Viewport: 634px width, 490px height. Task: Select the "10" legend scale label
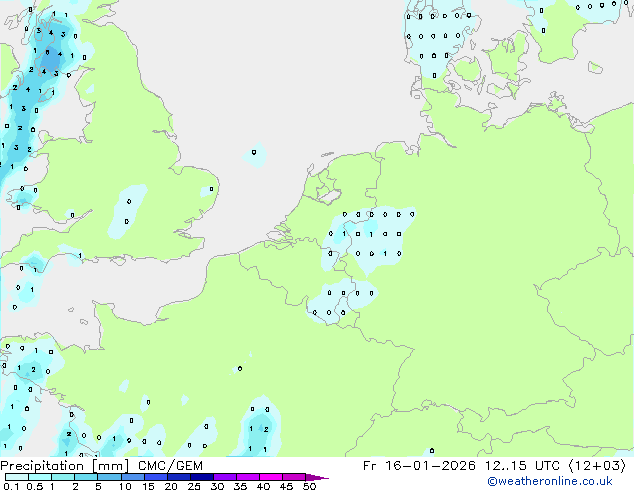[125, 486]
